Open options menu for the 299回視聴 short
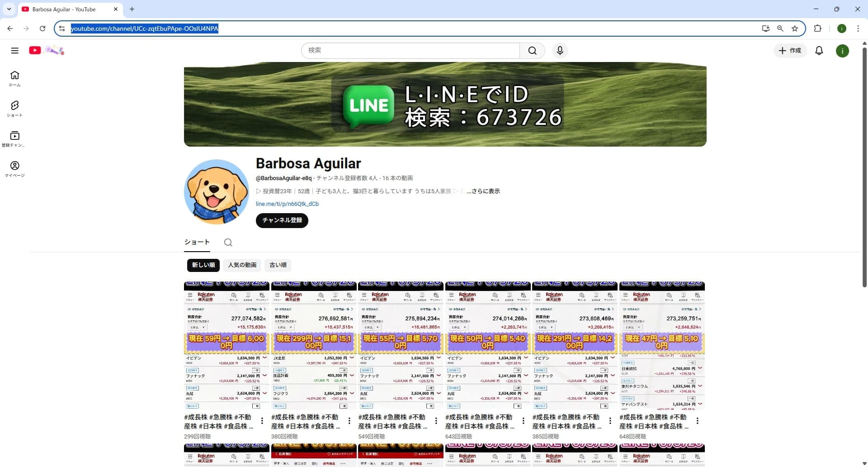 coord(262,421)
